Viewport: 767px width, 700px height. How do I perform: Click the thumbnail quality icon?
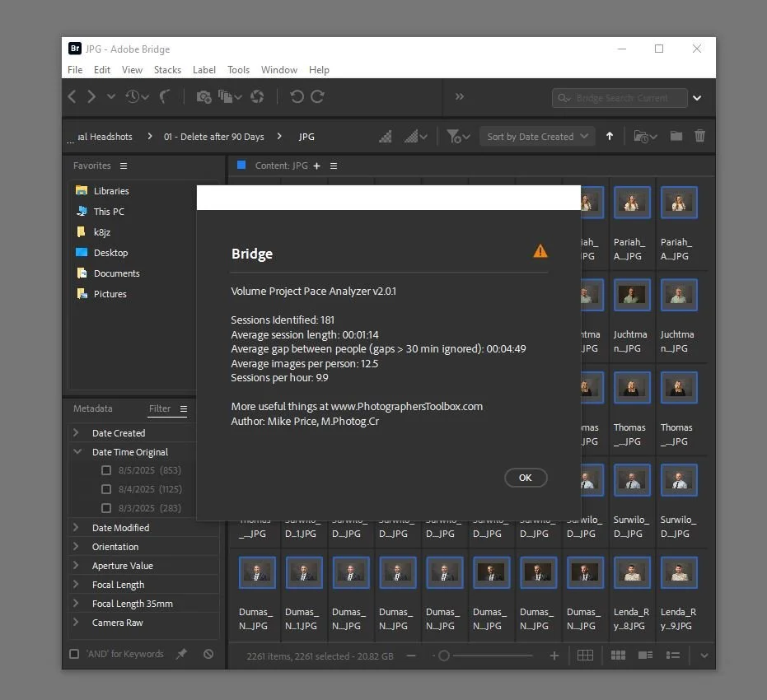click(x=386, y=137)
